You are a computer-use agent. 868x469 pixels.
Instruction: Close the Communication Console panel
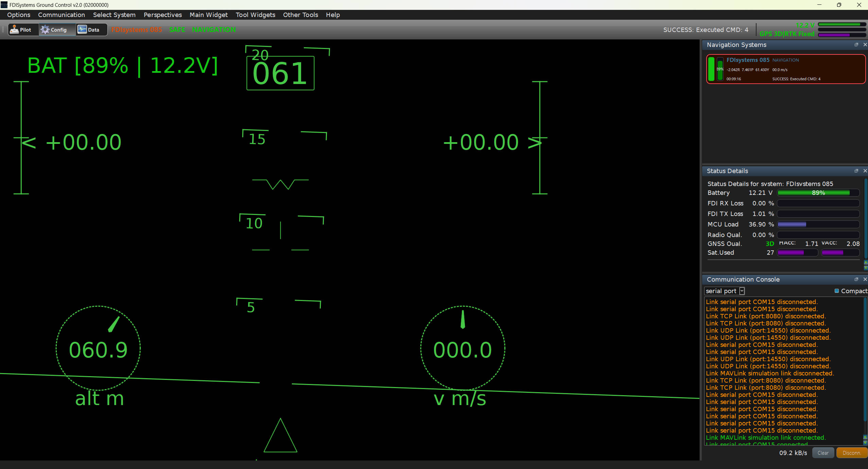point(865,279)
